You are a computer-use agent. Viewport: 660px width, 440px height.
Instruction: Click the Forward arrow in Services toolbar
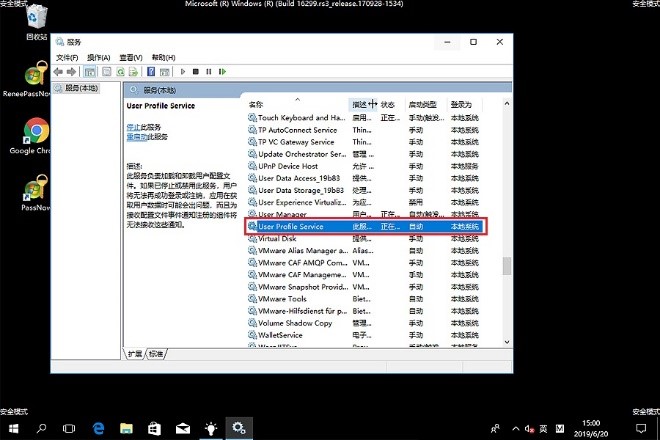click(72, 72)
